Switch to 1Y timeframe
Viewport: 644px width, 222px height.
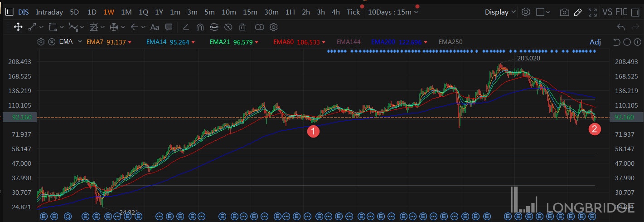[x=159, y=12]
